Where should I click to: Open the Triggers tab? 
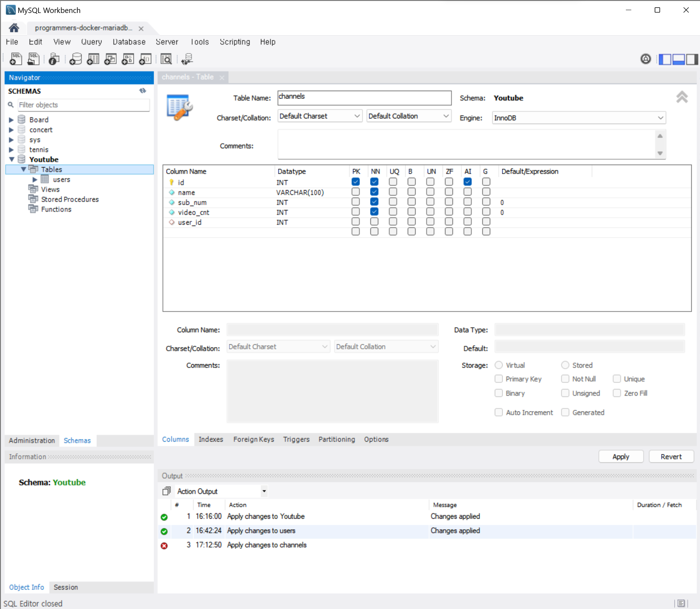[296, 439]
